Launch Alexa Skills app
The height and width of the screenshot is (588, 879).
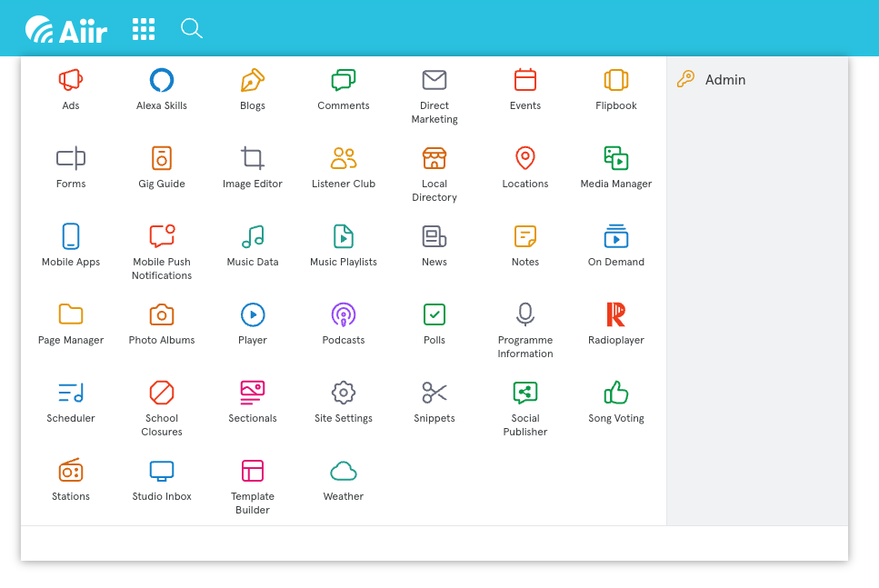[162, 81]
